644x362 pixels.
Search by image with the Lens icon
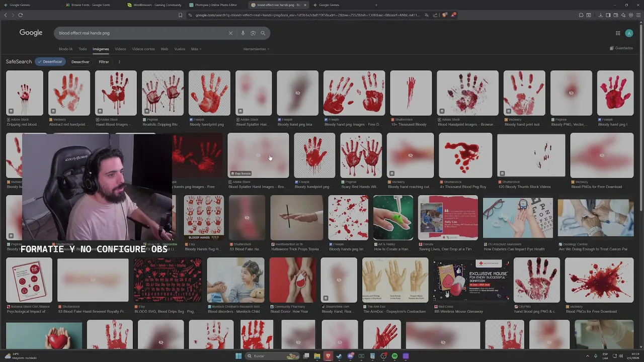[x=253, y=33]
